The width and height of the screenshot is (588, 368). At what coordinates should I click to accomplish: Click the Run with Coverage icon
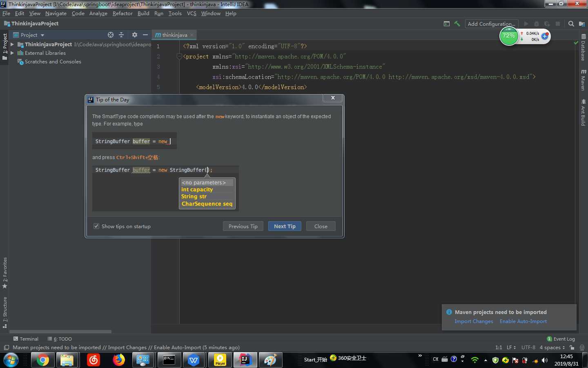click(x=547, y=24)
